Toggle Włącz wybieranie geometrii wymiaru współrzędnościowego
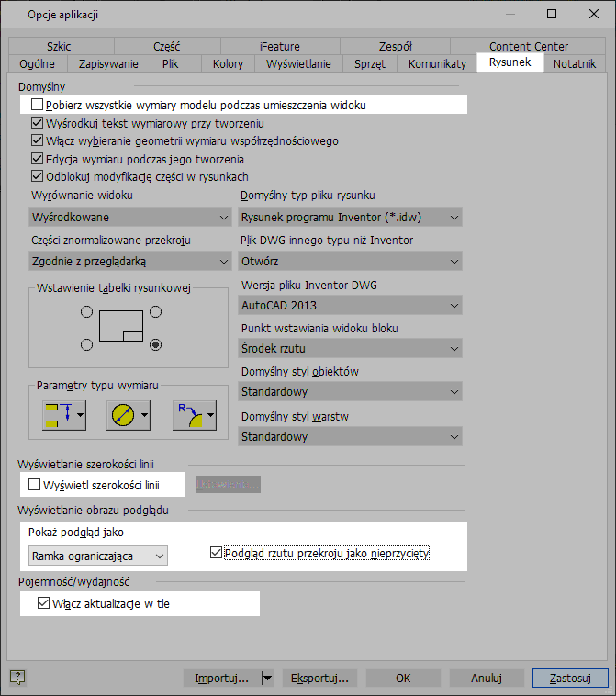Viewport: 616px width, 696px height. tap(37, 140)
